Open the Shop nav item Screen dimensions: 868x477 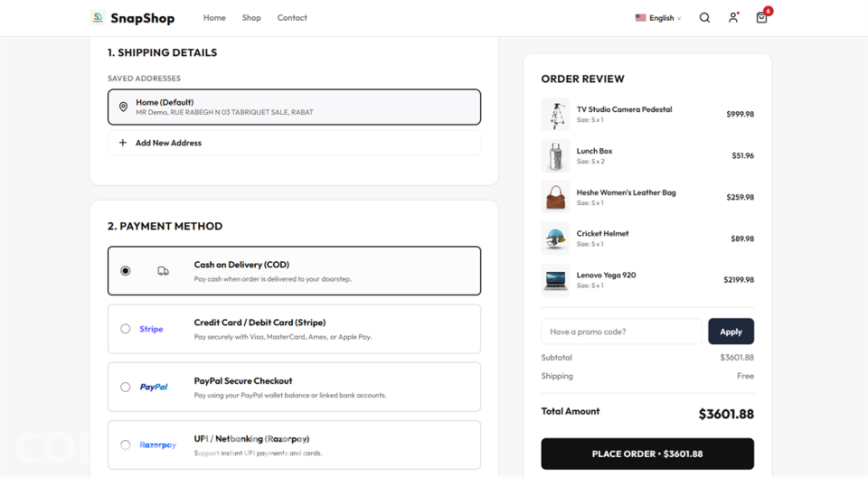[x=251, y=18]
